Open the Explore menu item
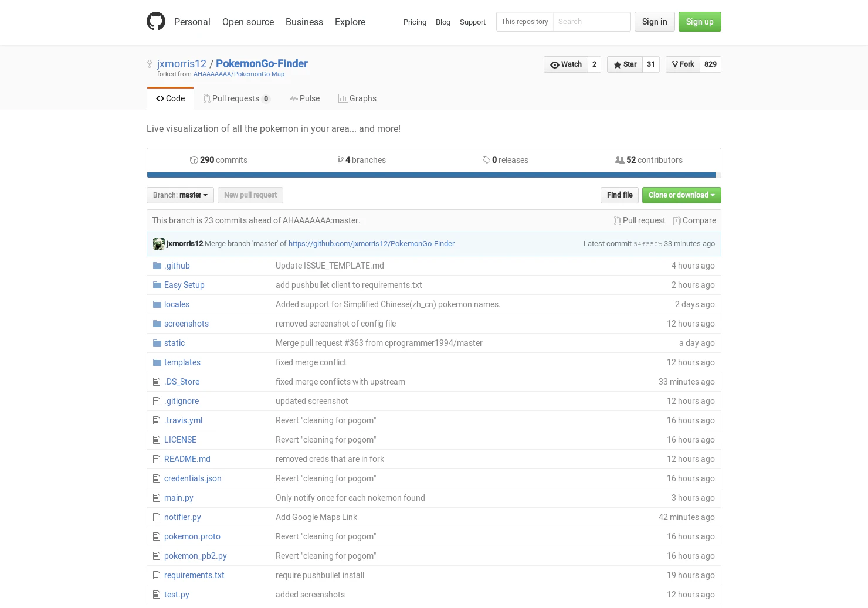Viewport: 868px width, 608px height. [x=350, y=22]
